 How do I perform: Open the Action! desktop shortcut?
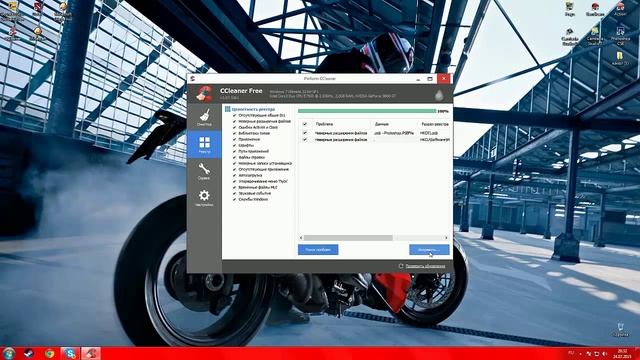(620, 9)
